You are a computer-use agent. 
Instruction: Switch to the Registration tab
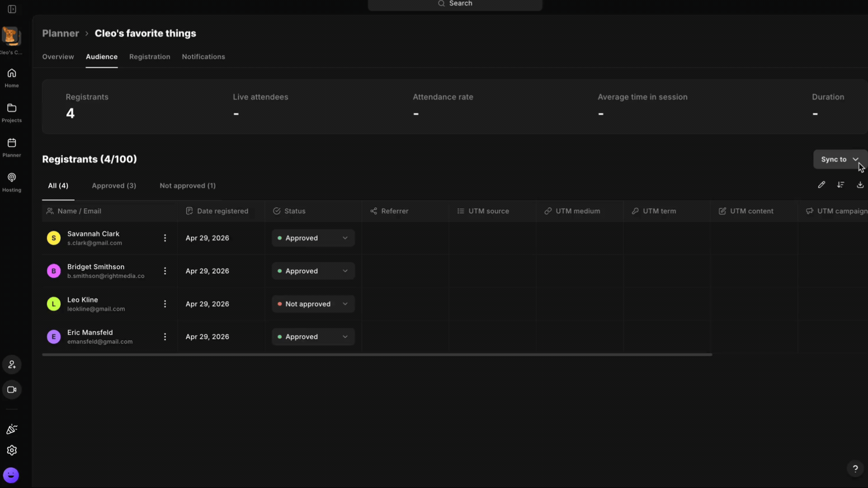tap(150, 57)
